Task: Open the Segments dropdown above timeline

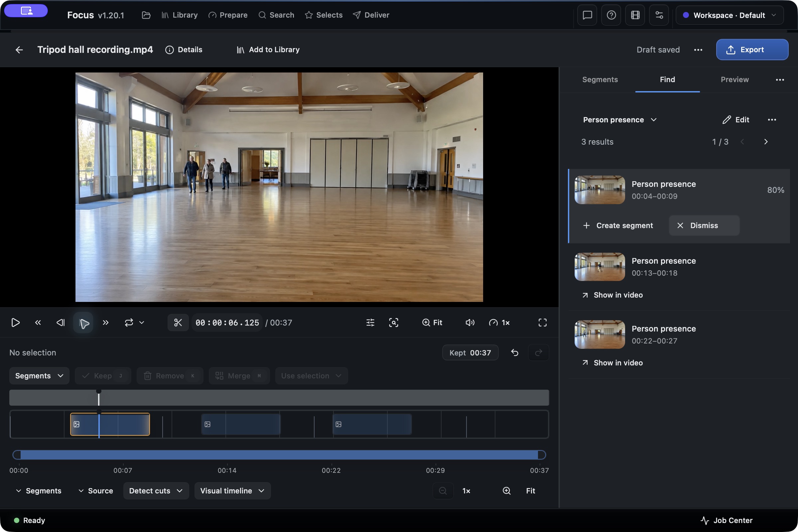Action: pyautogui.click(x=39, y=376)
